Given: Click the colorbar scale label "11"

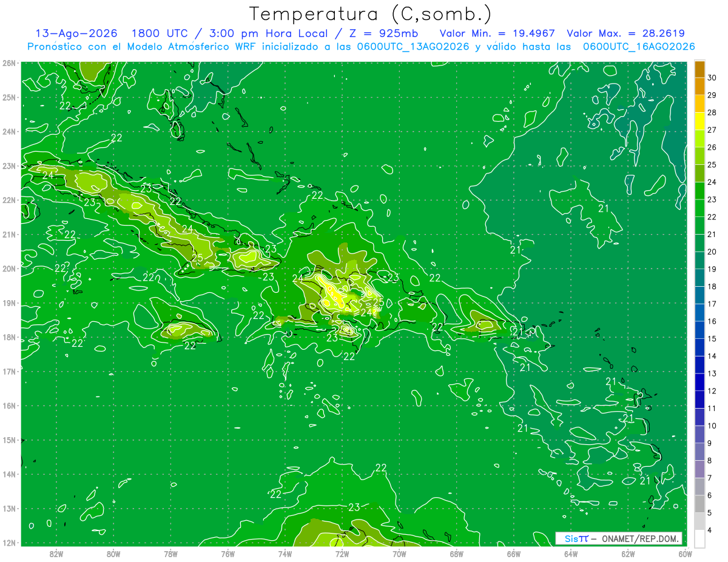Looking at the screenshot, I should (x=712, y=409).
